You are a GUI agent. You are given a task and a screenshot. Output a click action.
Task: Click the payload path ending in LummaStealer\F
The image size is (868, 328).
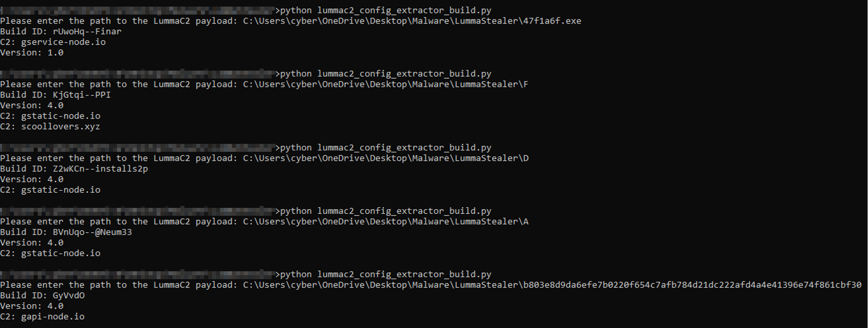pos(385,84)
